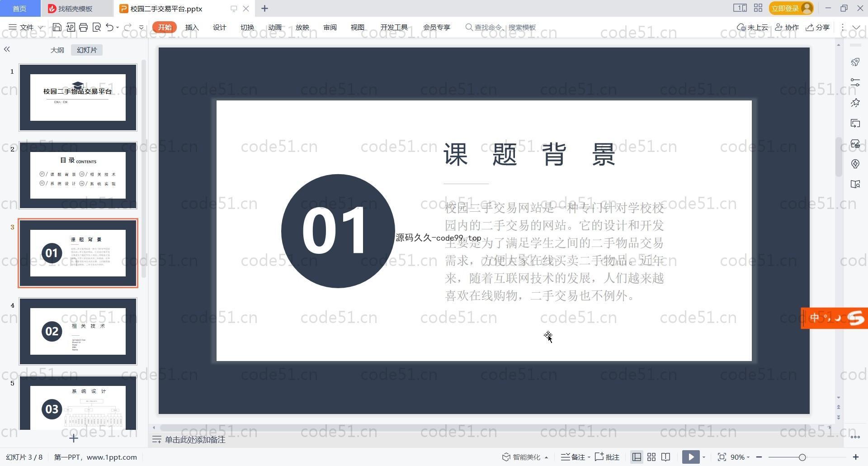Select slide 5 系统设计 thumbnail
Screen dimensions: 868x466
coord(78,403)
